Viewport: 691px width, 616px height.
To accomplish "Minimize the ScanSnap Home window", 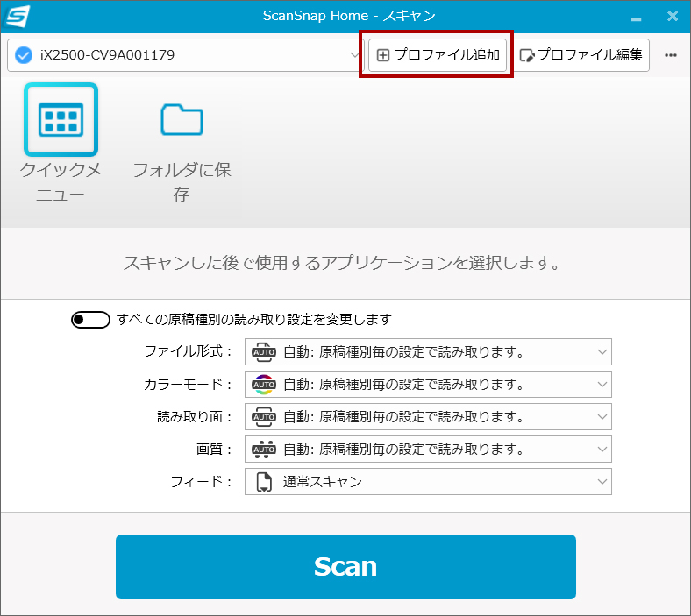I will click(636, 18).
